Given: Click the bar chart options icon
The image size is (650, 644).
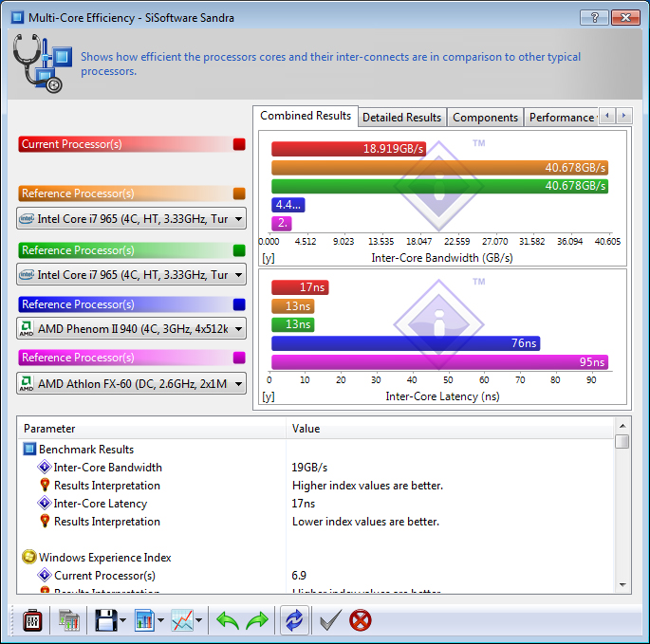Looking at the screenshot, I should click(x=144, y=620).
